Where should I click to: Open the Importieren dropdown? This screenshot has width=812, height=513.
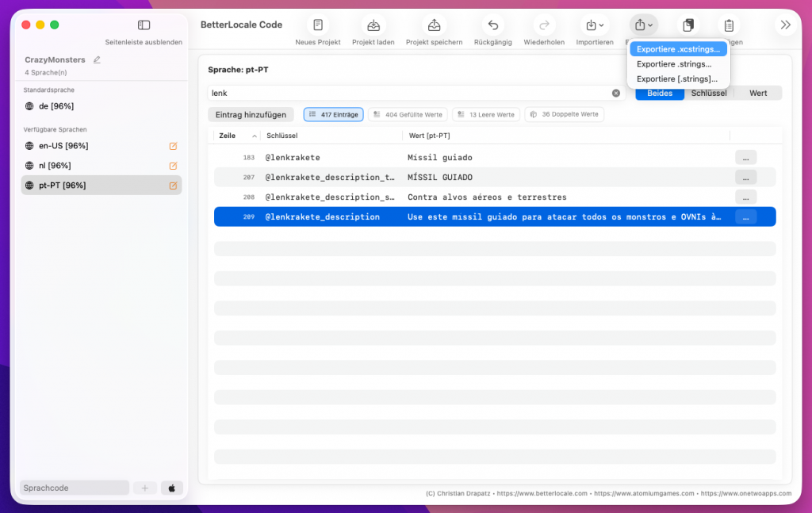coord(594,25)
